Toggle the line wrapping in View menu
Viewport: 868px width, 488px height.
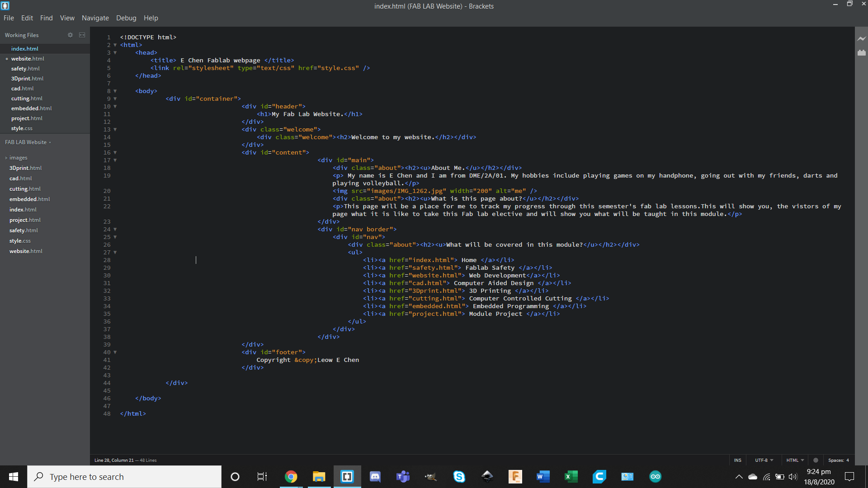(x=67, y=18)
